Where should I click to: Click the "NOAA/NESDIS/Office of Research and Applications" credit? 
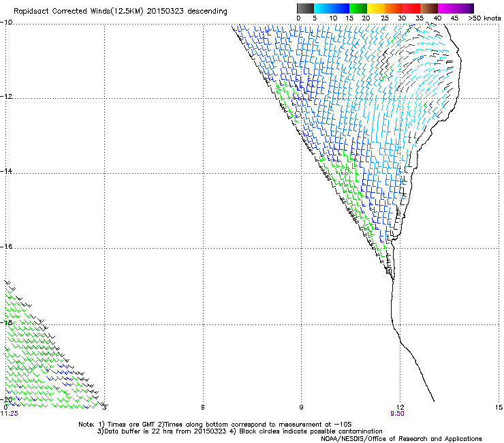401,438
